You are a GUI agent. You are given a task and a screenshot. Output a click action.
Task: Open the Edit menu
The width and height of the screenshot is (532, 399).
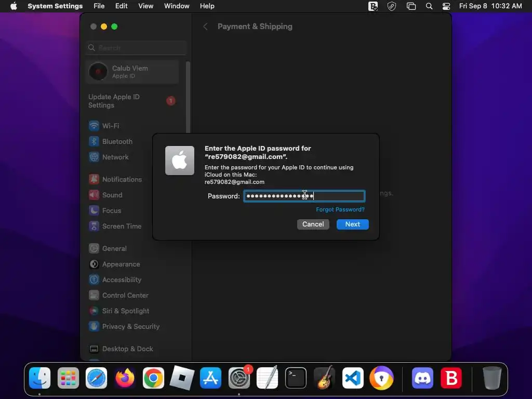click(x=121, y=6)
